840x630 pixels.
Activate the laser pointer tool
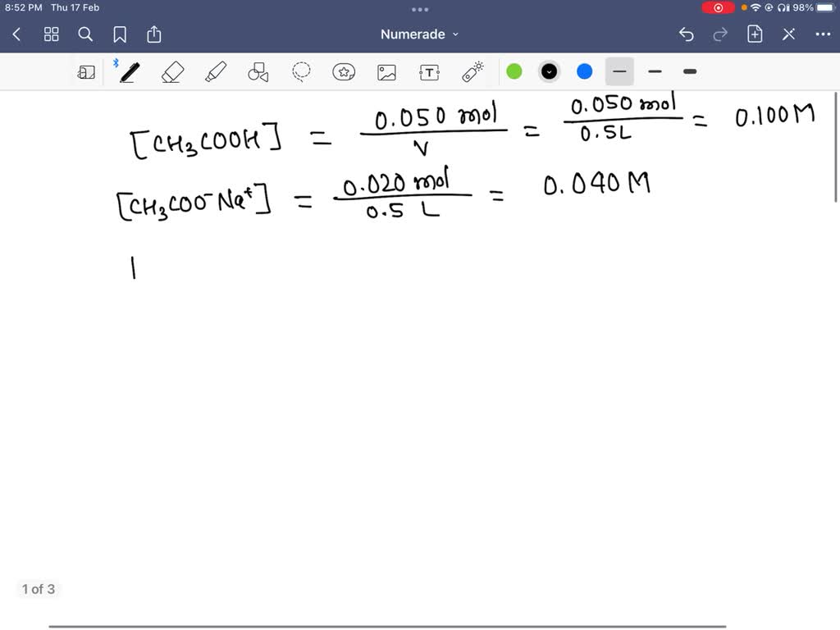click(x=472, y=71)
